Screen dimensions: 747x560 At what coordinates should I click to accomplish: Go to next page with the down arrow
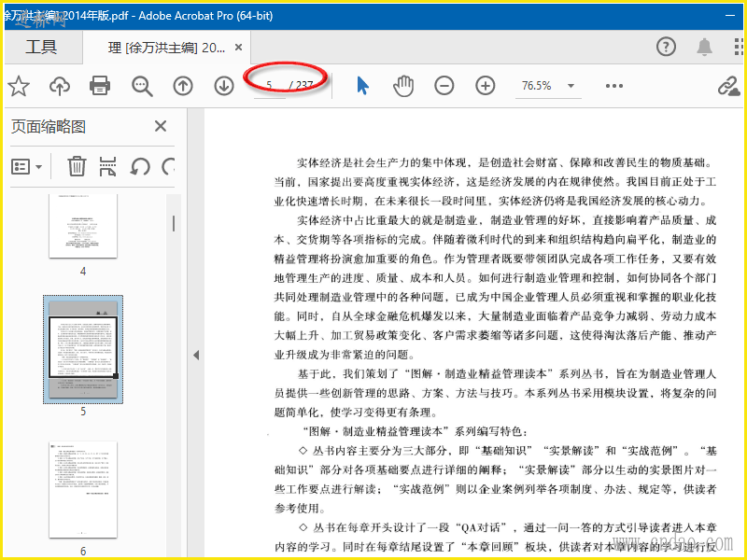[x=224, y=86]
